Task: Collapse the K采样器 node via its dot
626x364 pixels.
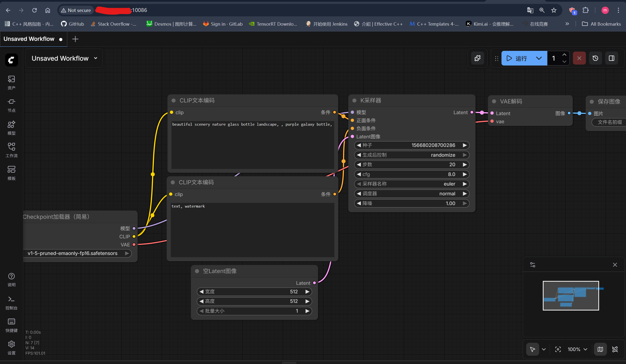Action: (354, 100)
